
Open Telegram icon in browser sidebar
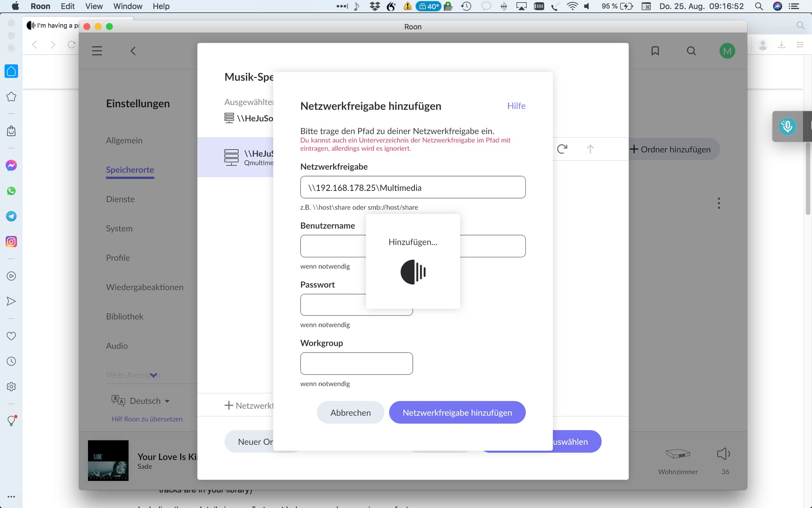(11, 216)
